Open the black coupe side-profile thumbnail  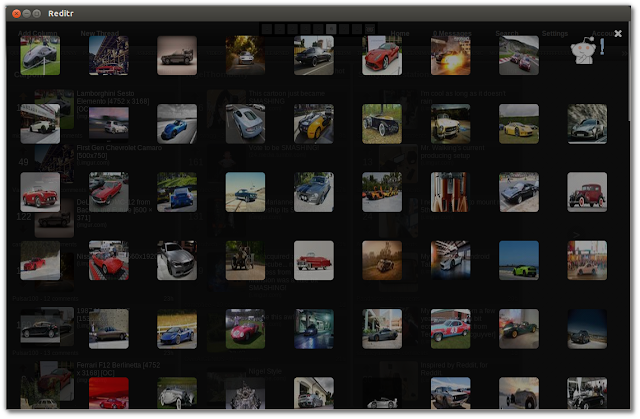click(40, 329)
